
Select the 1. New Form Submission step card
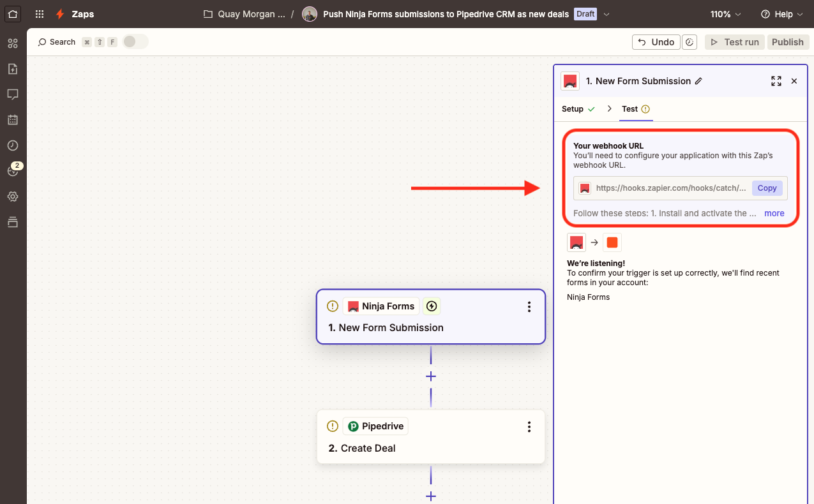(x=431, y=317)
